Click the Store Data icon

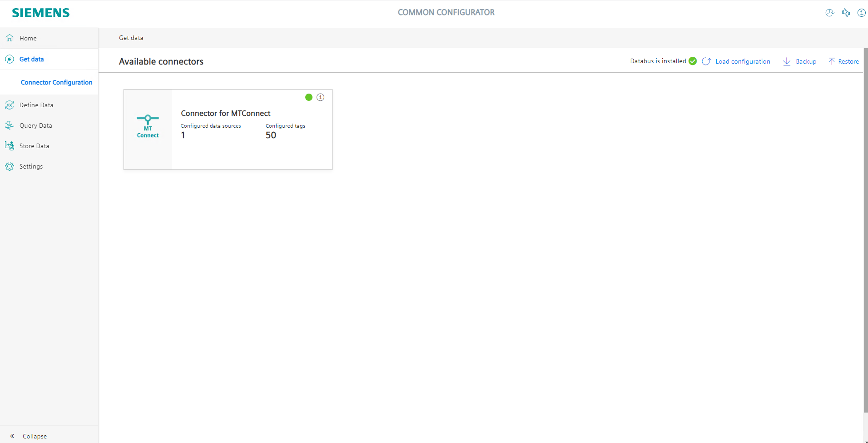coord(10,146)
